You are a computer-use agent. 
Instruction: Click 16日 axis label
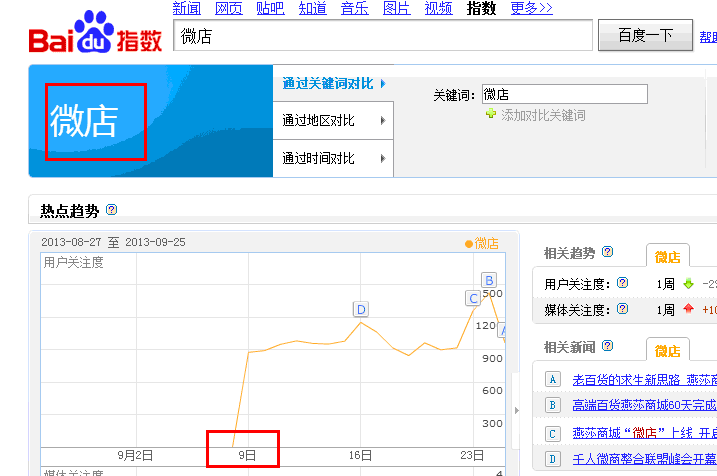coord(360,455)
